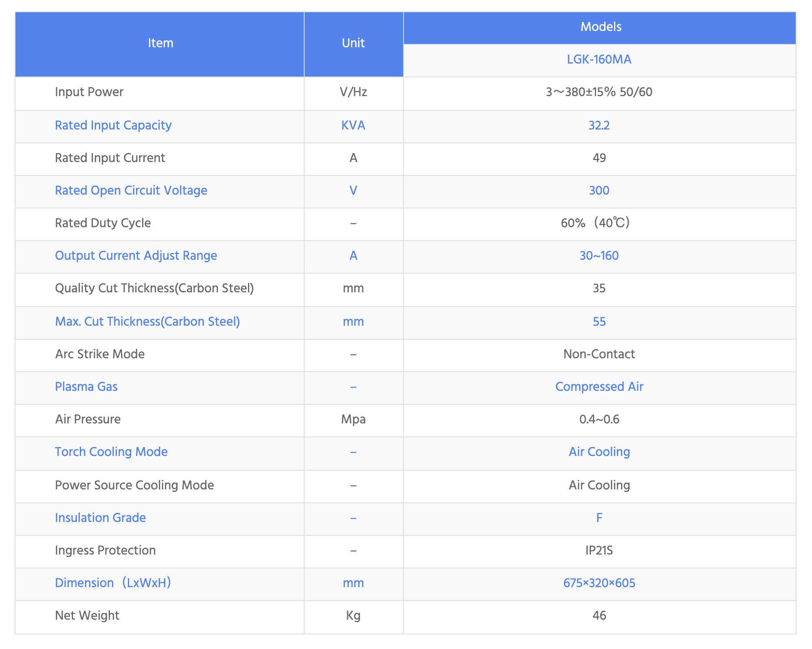This screenshot has width=812, height=649.
Task: Select the 'Compressed Air' value
Action: (x=599, y=387)
